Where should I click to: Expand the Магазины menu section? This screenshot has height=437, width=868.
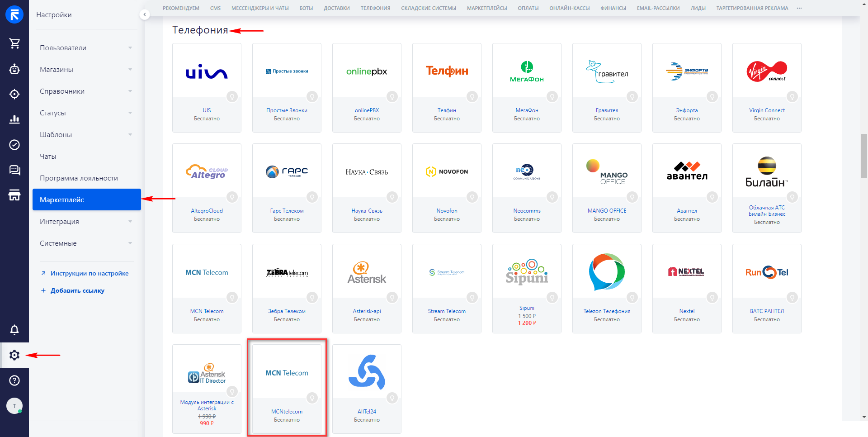[86, 69]
